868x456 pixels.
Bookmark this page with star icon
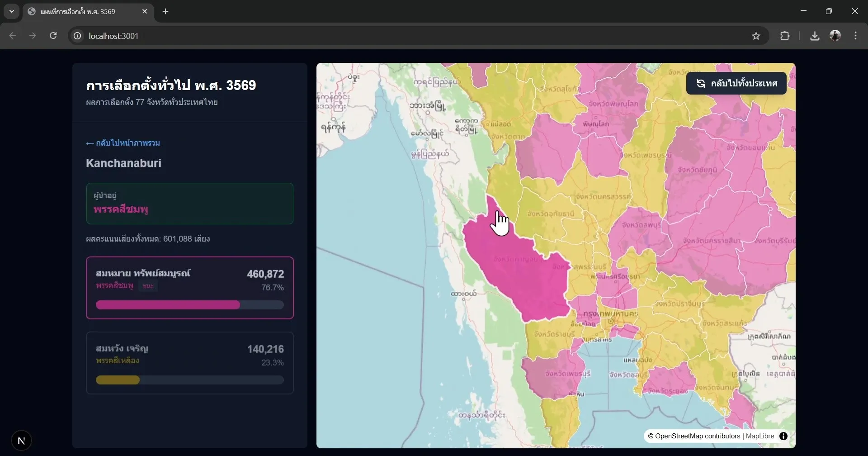pos(756,36)
